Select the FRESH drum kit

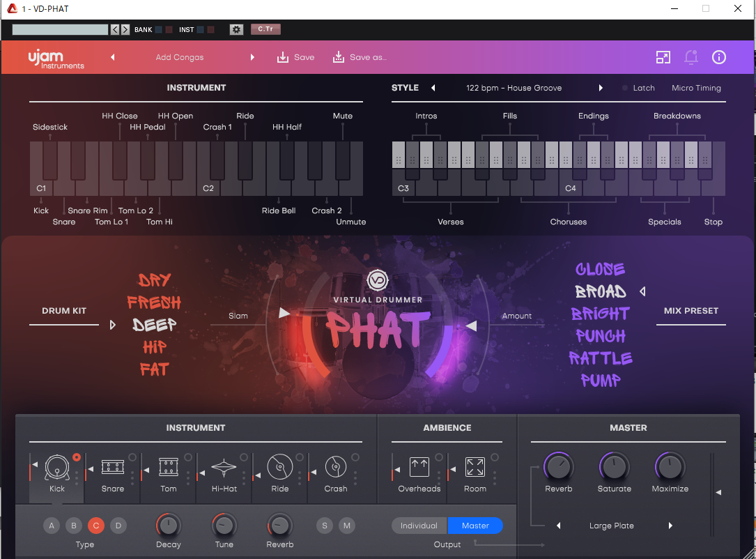(154, 303)
